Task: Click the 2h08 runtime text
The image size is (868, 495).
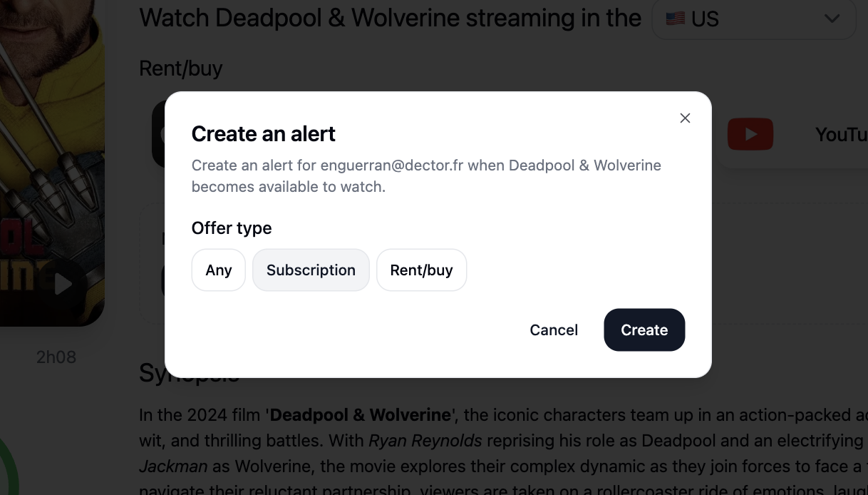Action: (56, 357)
